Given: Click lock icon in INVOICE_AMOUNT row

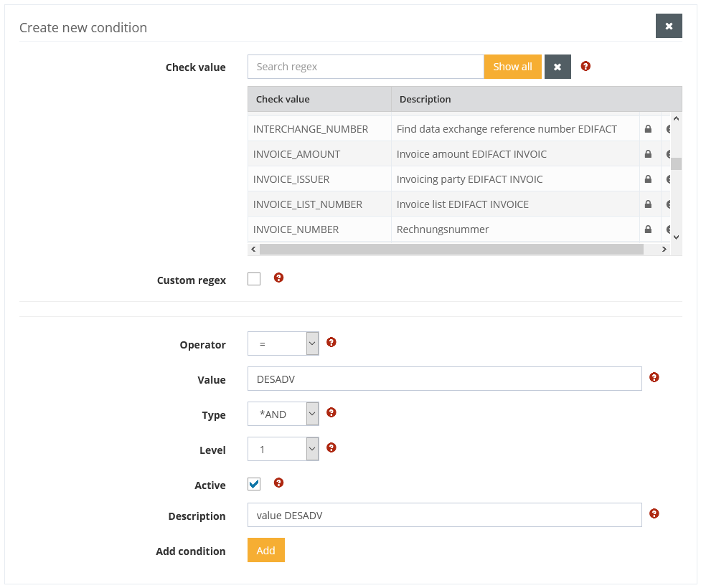Looking at the screenshot, I should 649,154.
